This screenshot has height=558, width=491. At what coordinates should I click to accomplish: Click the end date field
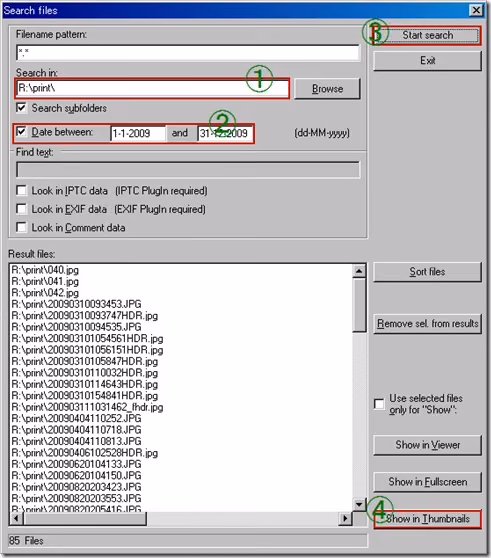pyautogui.click(x=225, y=133)
